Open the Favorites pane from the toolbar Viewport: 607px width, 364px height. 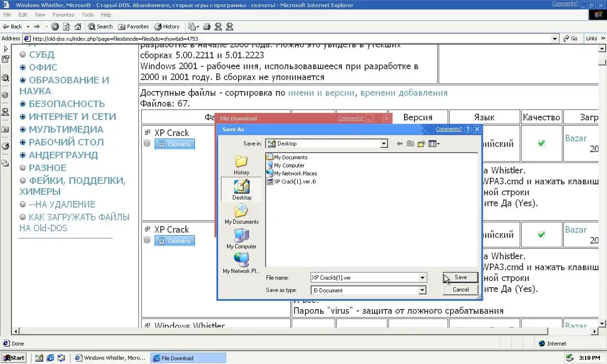pos(133,27)
